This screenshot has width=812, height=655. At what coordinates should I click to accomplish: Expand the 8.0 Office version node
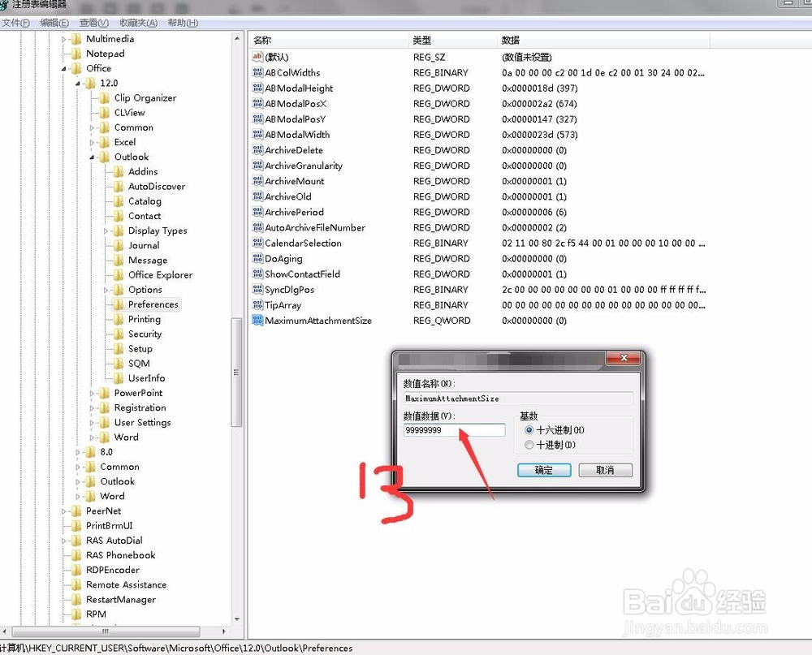tap(79, 452)
